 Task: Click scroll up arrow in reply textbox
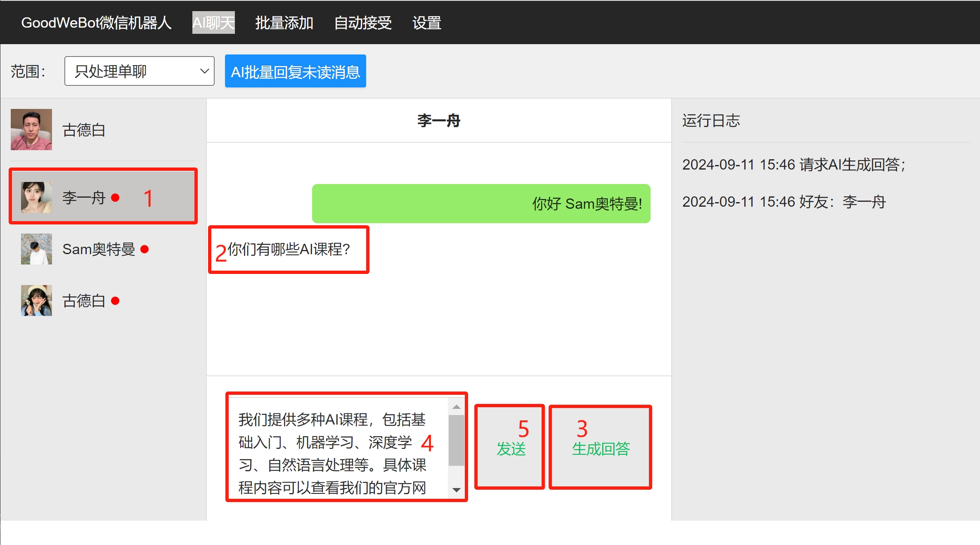456,407
